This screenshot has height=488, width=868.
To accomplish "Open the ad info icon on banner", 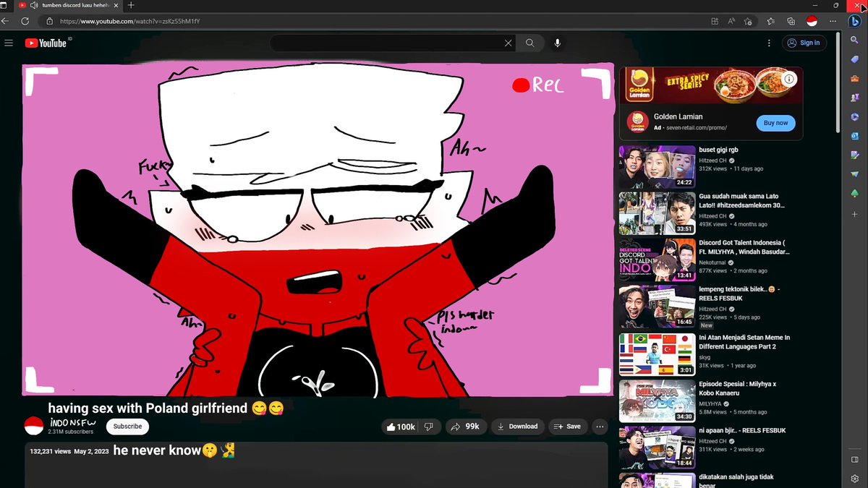I will tap(789, 78).
